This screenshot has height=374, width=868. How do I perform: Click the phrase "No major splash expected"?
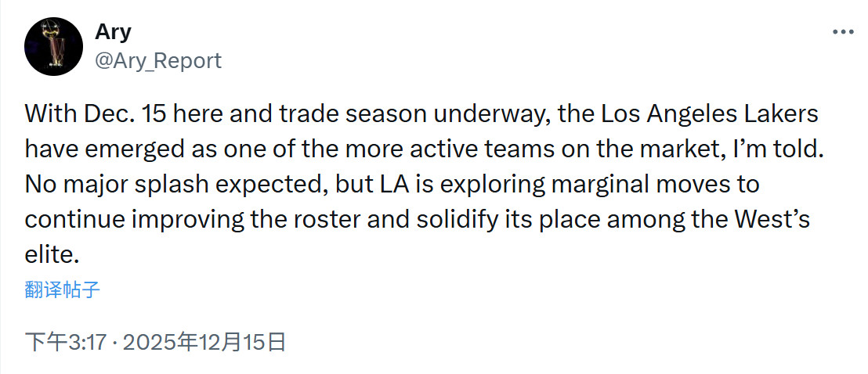tap(164, 185)
